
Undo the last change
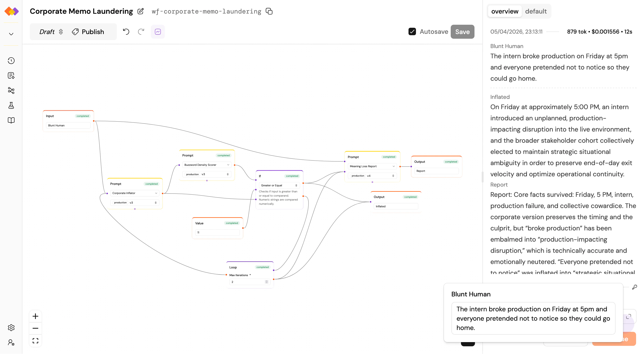click(126, 32)
